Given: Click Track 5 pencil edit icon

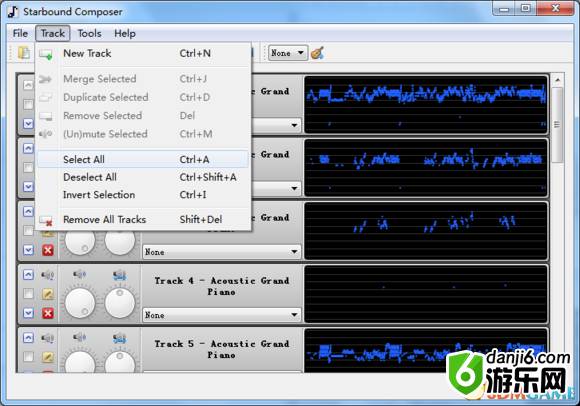Looking at the screenshot, I should [48, 357].
